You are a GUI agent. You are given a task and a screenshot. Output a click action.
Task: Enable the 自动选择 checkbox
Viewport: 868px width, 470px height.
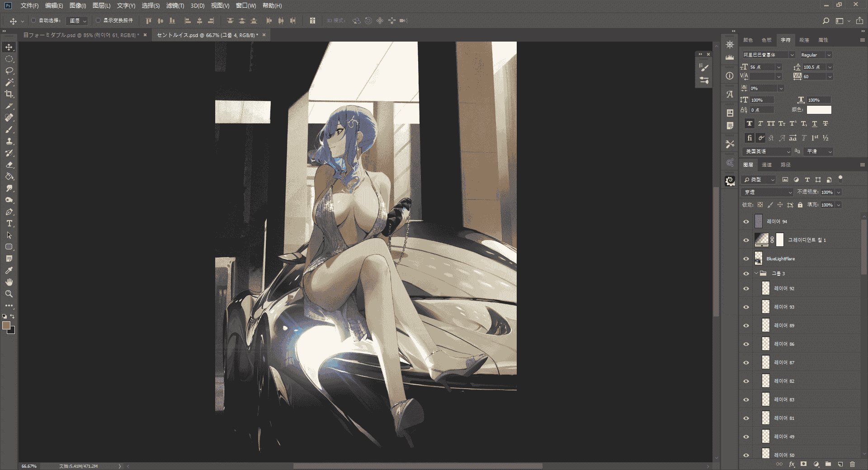click(x=33, y=20)
